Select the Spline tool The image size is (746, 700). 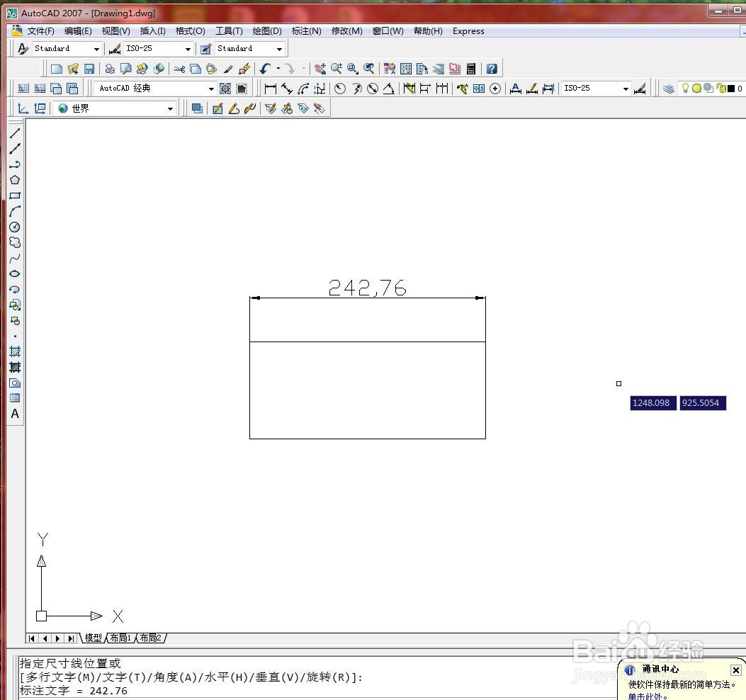point(15,259)
